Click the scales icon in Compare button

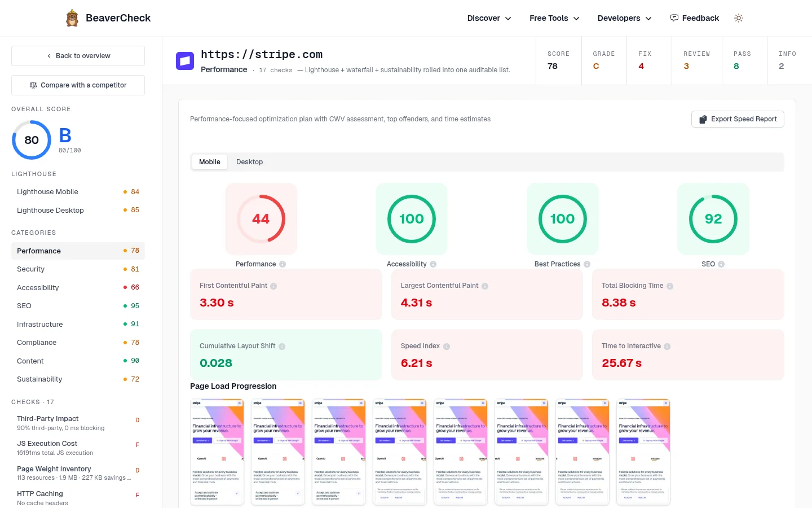point(33,85)
